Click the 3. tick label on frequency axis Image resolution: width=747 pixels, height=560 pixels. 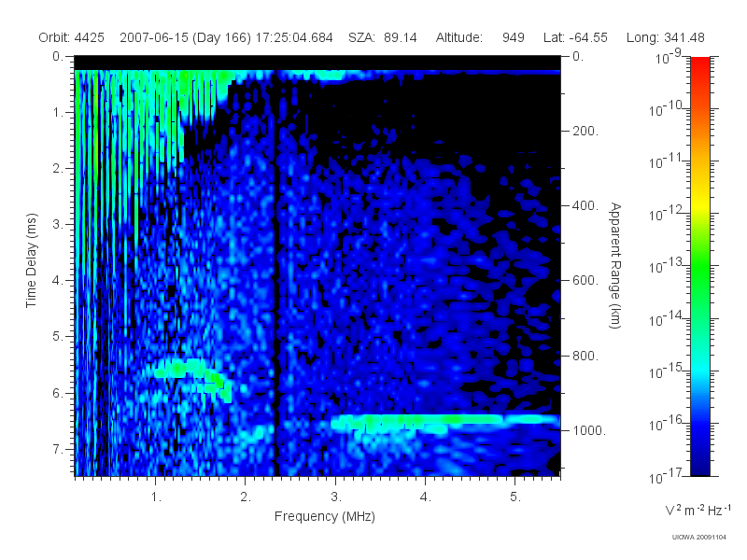click(x=336, y=497)
